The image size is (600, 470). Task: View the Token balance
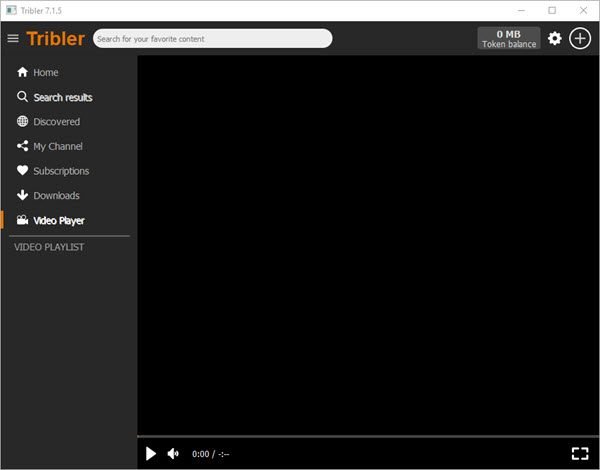pyautogui.click(x=509, y=38)
